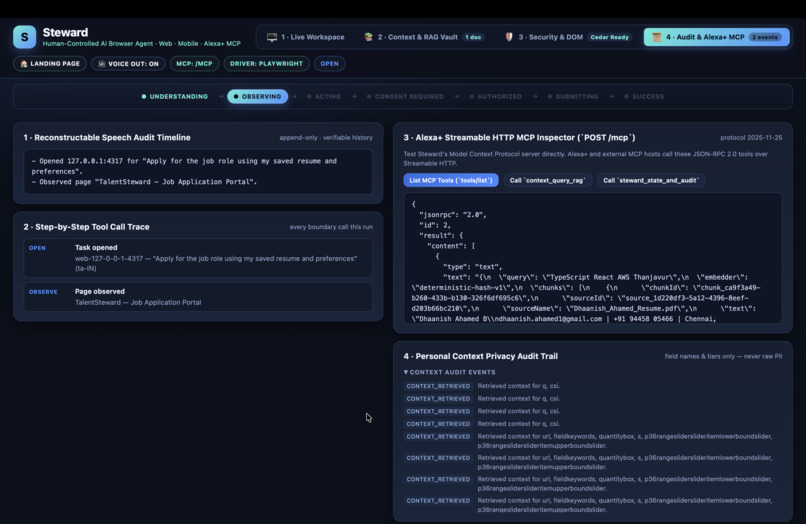This screenshot has height=524, width=806.
Task: Click the OPEN status pill
Action: (329, 64)
